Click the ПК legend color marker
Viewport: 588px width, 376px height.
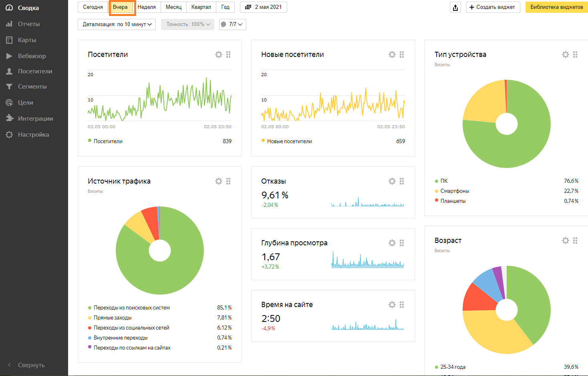tap(437, 181)
